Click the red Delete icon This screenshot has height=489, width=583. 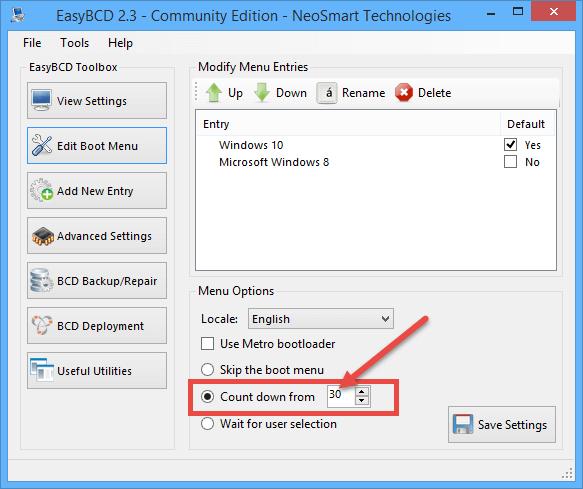pos(404,93)
